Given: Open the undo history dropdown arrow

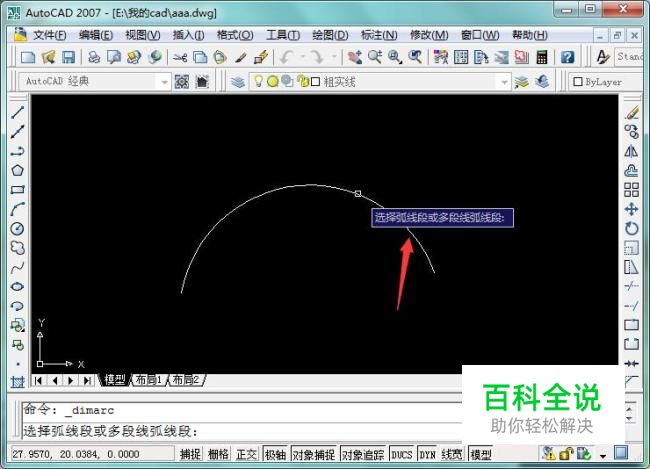Looking at the screenshot, I should pyautogui.click(x=303, y=57).
